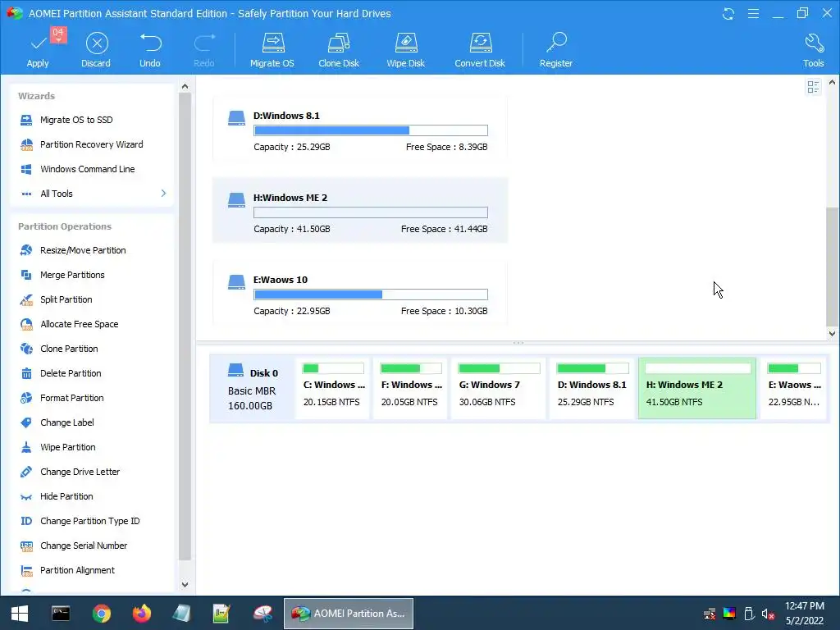
Task: Open Migrate OS from the toolbar
Action: click(272, 50)
